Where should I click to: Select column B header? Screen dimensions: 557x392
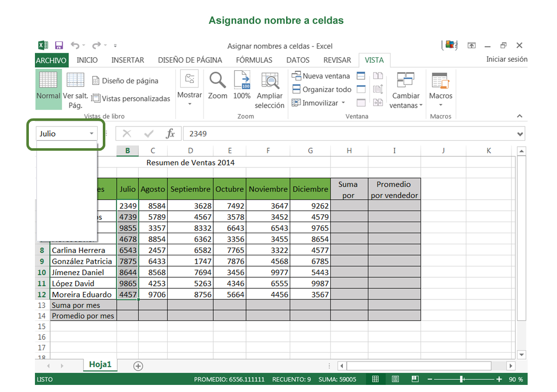coord(128,151)
